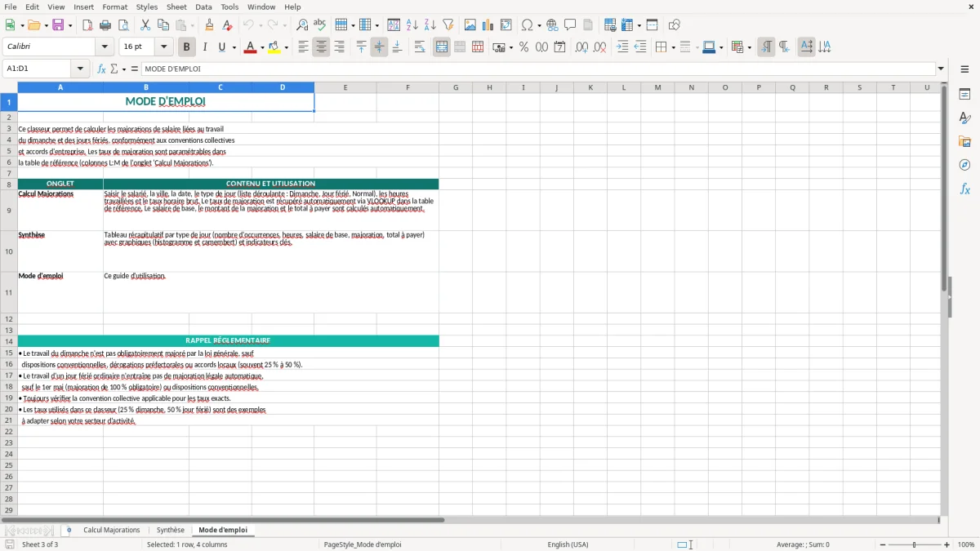The height and width of the screenshot is (551, 980).
Task: Open the Borders dropdown arrow
Action: (x=673, y=47)
